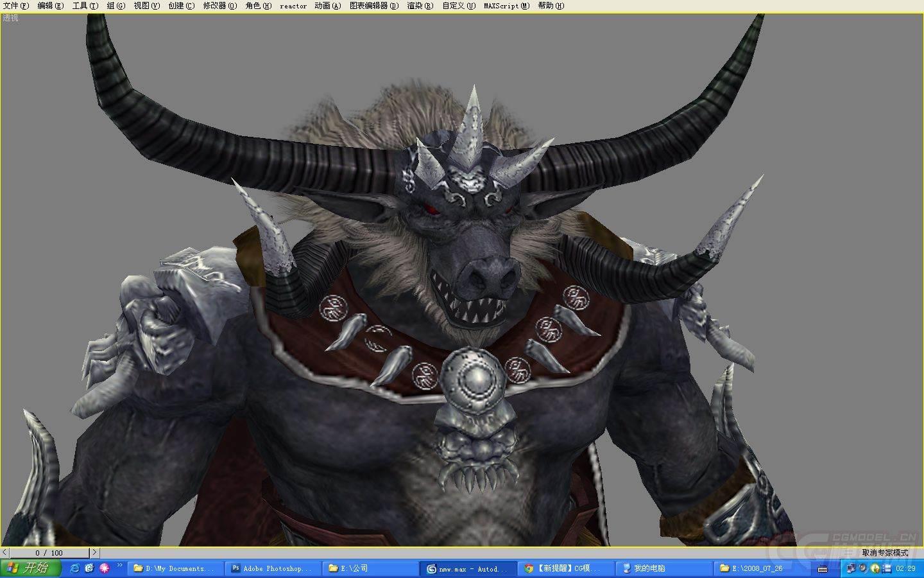The width and height of the screenshot is (924, 578).
Task: Click the pink flower quick launch icon
Action: tap(103, 568)
